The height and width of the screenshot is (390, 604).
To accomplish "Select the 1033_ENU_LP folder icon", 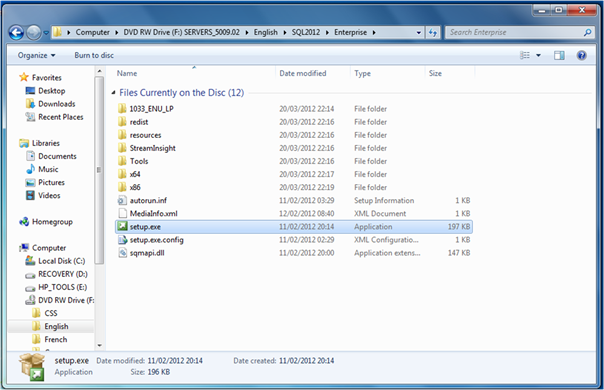I will (x=122, y=108).
